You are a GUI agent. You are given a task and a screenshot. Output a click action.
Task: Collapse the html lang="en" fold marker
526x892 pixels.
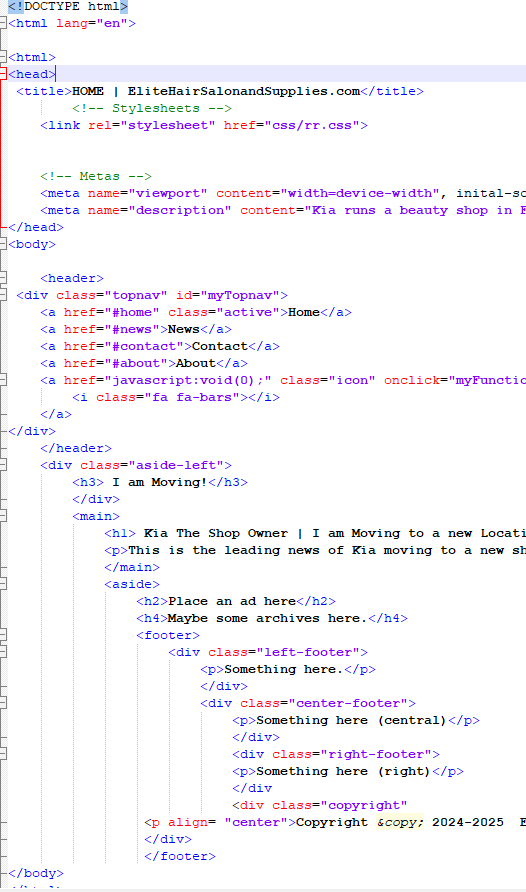(3, 23)
